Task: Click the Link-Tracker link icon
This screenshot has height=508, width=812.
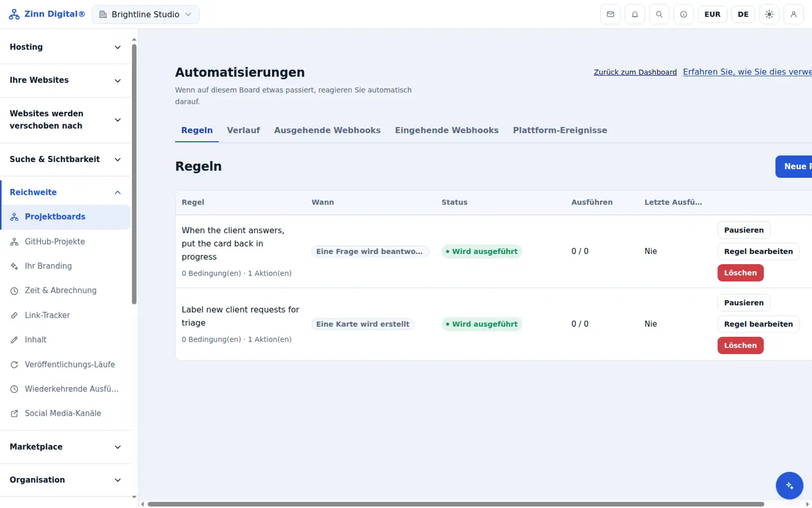Action: (14, 315)
